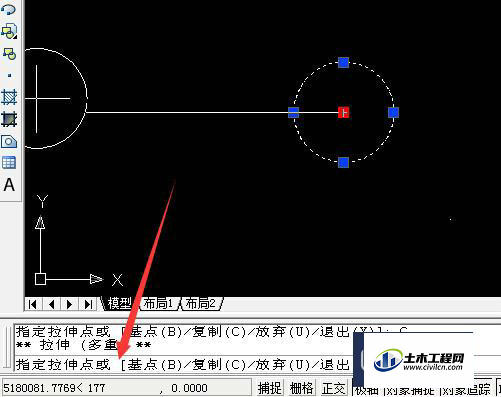
Task: Click the left blue grip of dashed circle
Action: pos(293,112)
